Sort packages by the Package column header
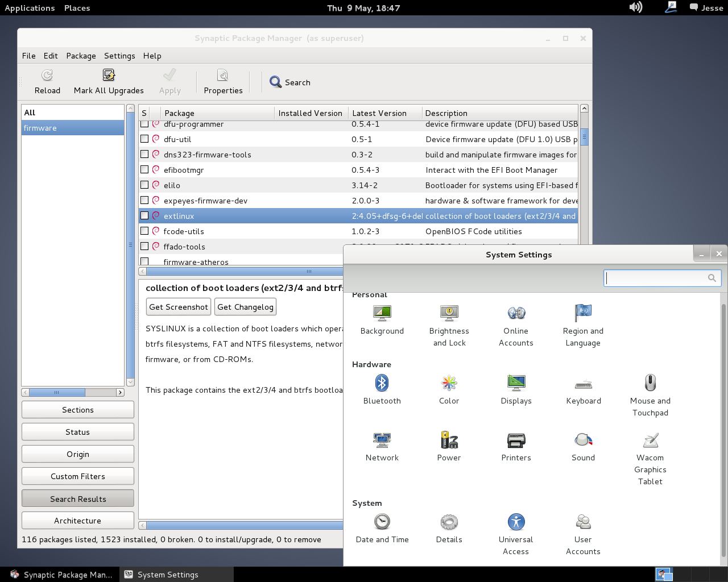728x582 pixels. [217, 113]
